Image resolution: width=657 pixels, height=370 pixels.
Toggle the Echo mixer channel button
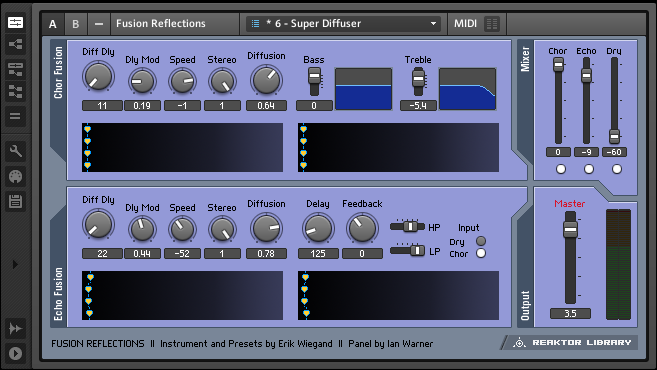(589, 169)
